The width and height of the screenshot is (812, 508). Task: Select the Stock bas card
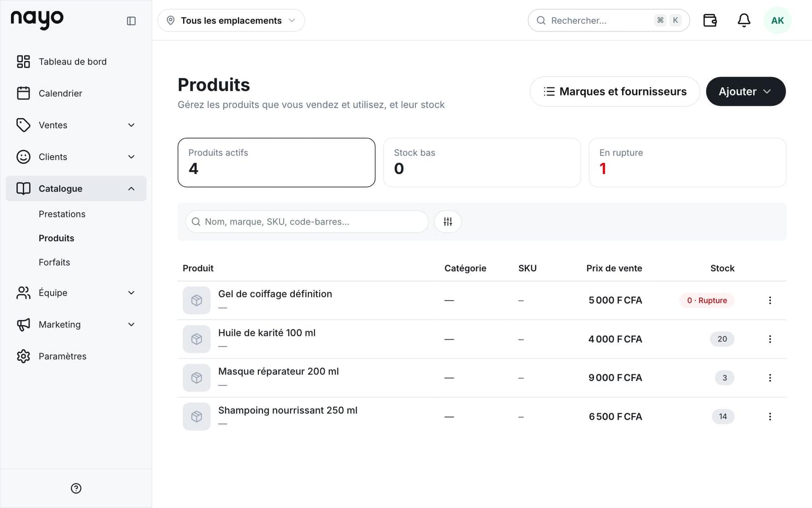[x=482, y=163]
